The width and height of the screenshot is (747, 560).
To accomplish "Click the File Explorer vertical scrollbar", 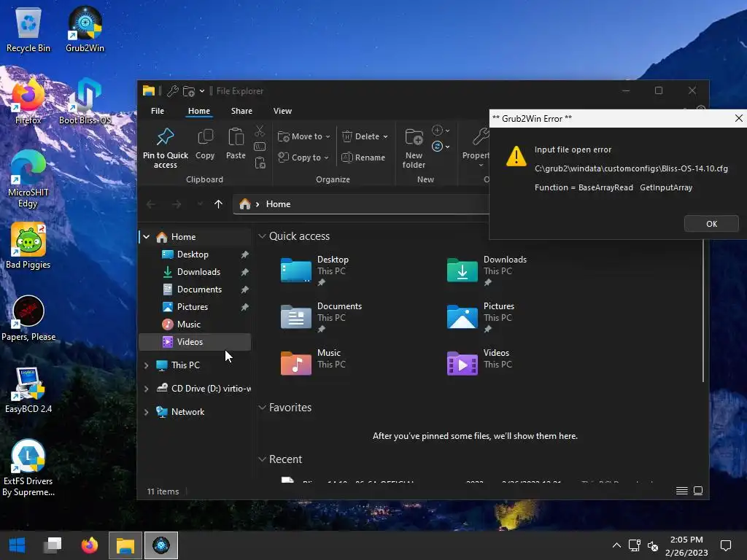I will coord(703,309).
